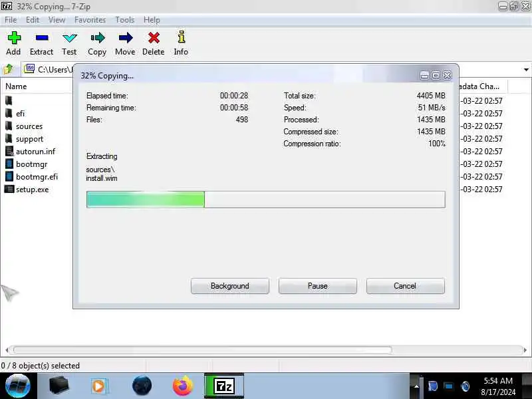Send copying to Background
532x399 pixels.
tap(230, 286)
